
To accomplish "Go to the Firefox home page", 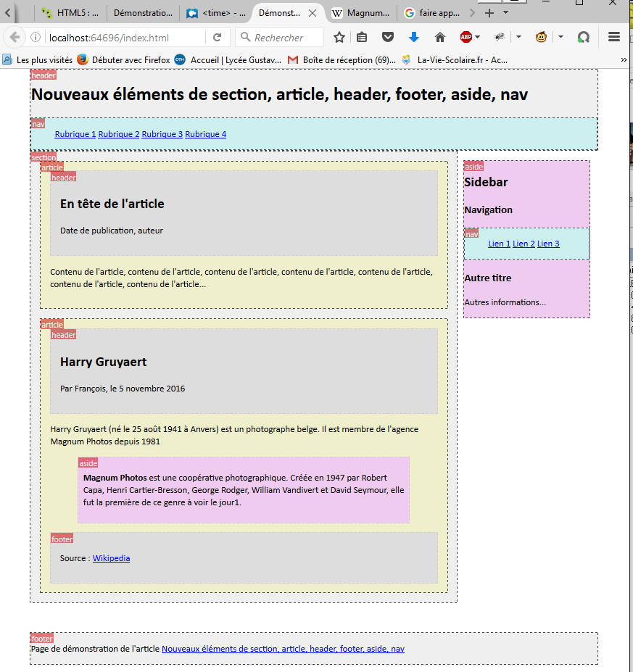I will point(439,37).
